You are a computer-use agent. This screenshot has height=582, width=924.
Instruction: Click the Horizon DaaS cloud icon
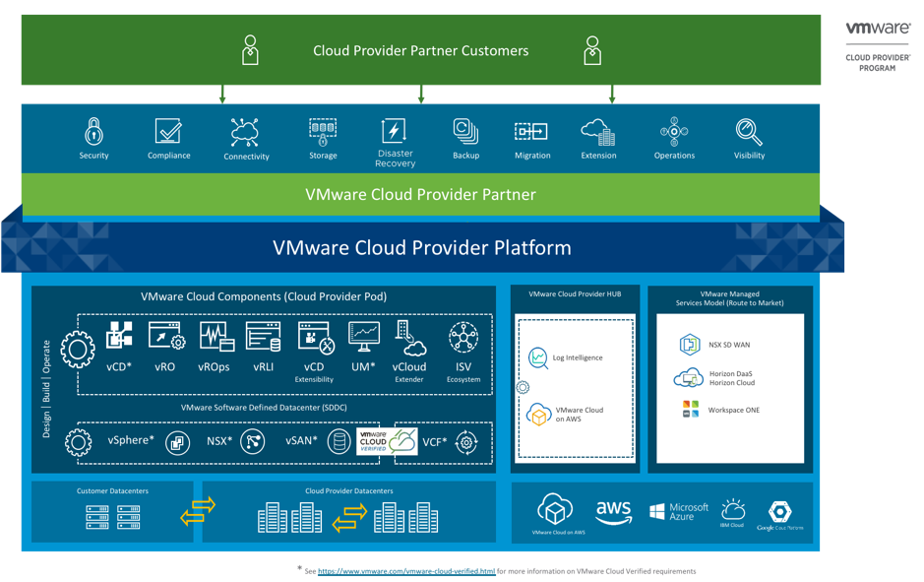pyautogui.click(x=688, y=378)
